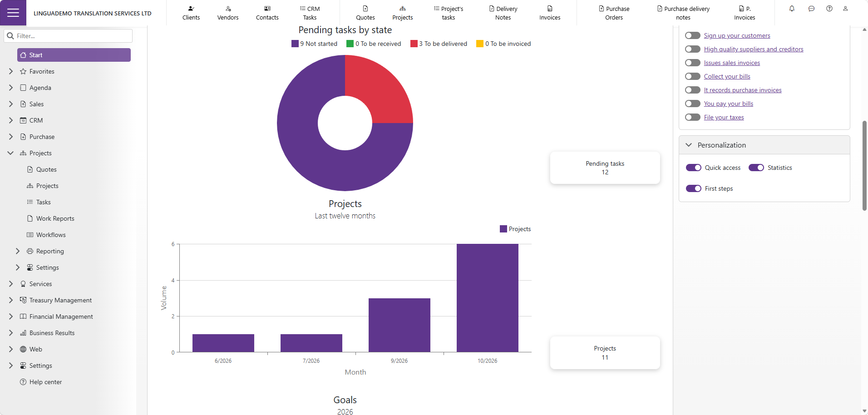This screenshot has width=868, height=415.
Task: Open the hamburger main menu
Action: 13,13
